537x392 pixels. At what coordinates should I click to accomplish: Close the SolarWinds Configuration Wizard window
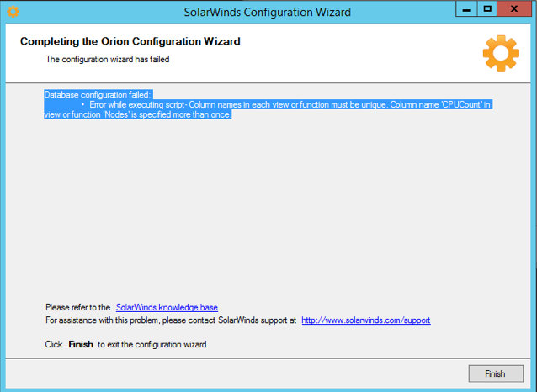(x=513, y=9)
